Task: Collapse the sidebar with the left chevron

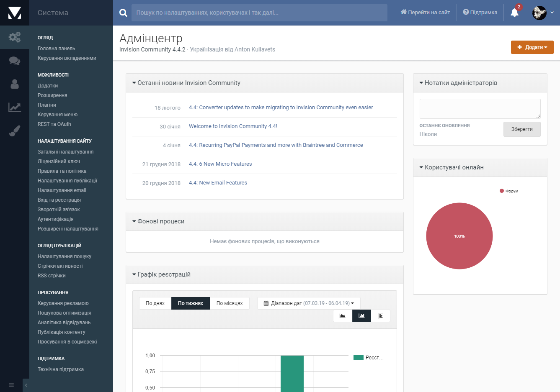Action: coord(26,385)
